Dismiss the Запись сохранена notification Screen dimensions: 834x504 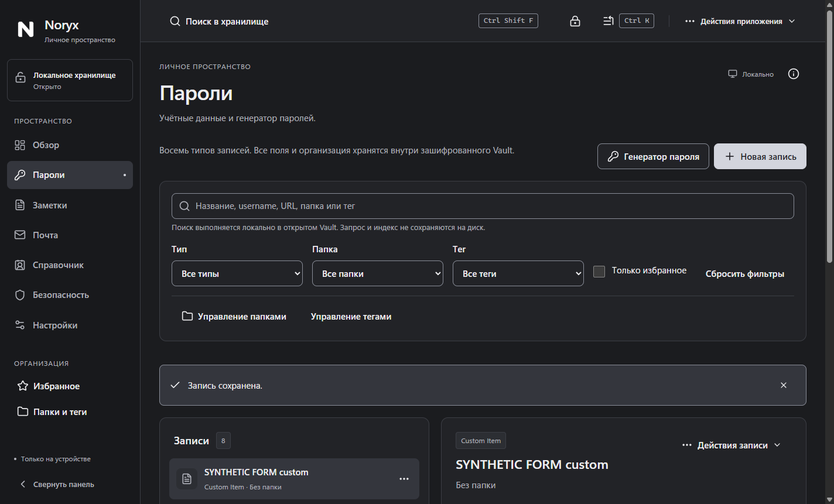pos(784,385)
